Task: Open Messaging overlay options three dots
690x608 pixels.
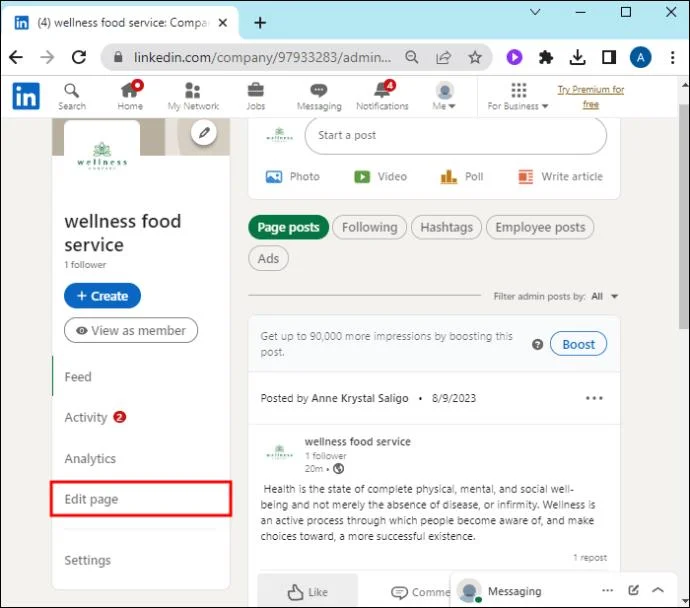Action: pyautogui.click(x=608, y=590)
